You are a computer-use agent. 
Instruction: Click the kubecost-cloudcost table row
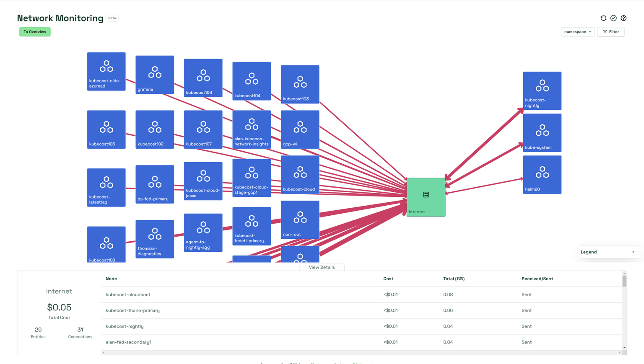pos(128,294)
